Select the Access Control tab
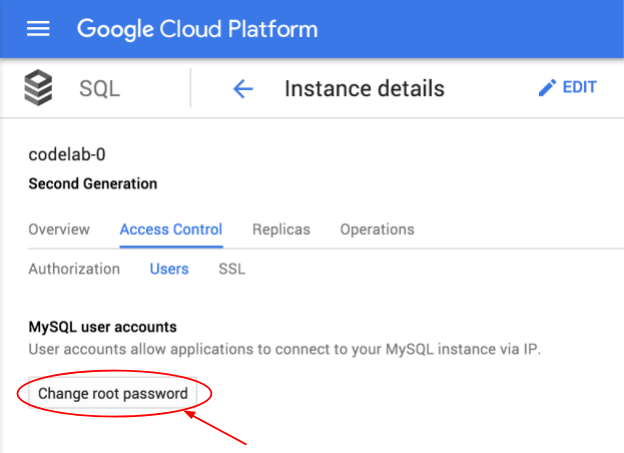 171,229
